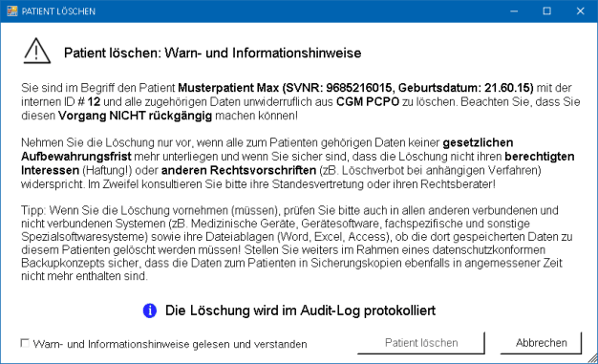Check 'Warn- und Informationshinweise gelesen und verstanden' checkbox

[x=25, y=343]
